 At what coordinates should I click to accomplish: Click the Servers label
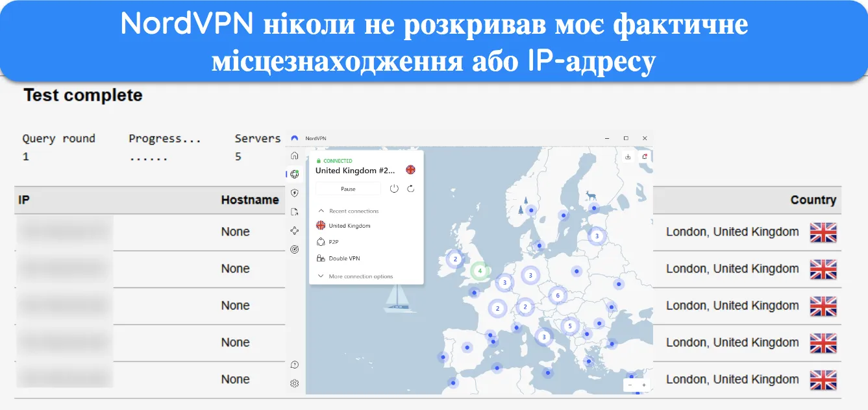coord(258,138)
